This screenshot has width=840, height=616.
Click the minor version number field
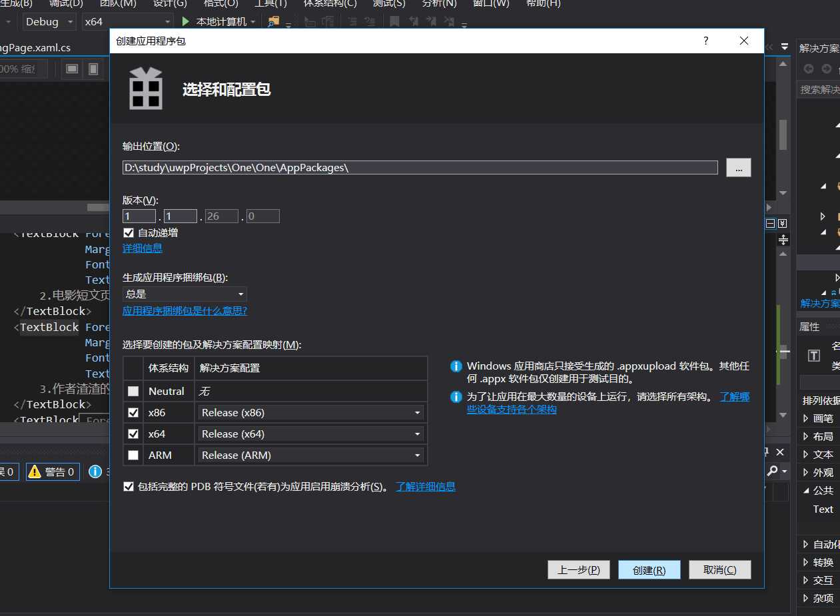[x=181, y=216]
